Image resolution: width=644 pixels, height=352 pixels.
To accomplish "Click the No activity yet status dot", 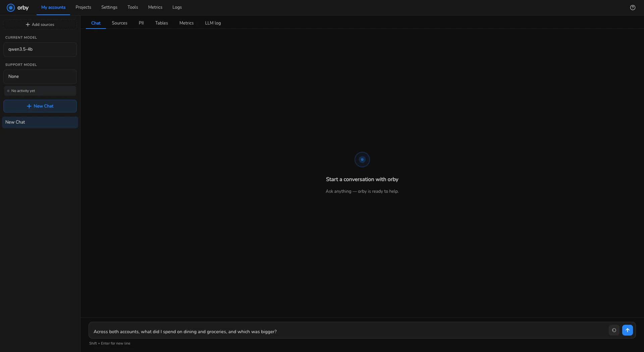I will pyautogui.click(x=8, y=91).
